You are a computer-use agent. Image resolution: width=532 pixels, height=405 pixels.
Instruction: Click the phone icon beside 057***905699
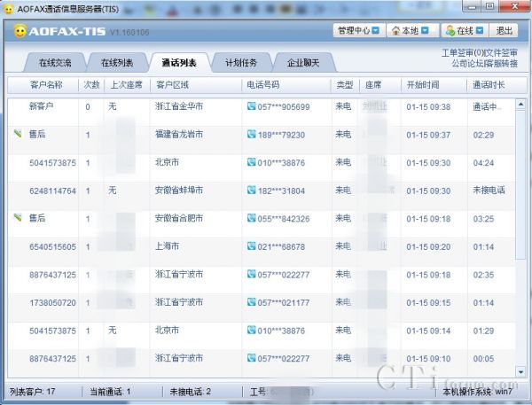coord(251,107)
